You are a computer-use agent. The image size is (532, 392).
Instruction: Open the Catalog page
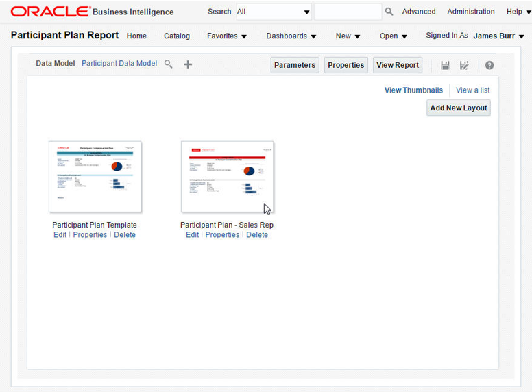(x=177, y=36)
